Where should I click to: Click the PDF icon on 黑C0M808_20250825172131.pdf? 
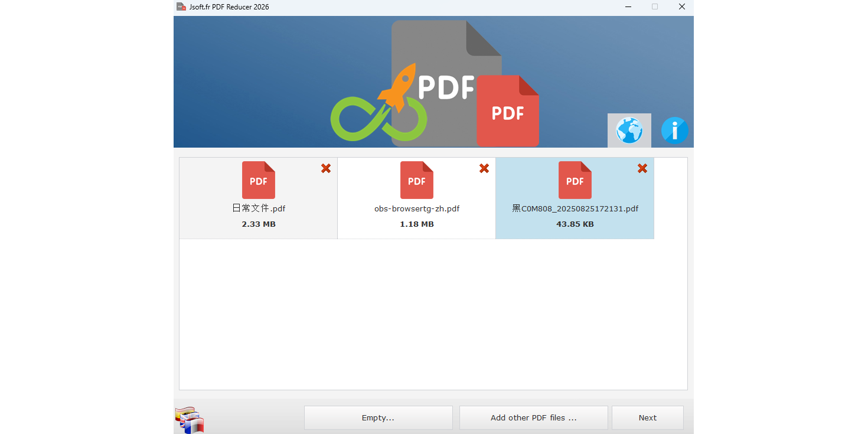click(x=575, y=180)
